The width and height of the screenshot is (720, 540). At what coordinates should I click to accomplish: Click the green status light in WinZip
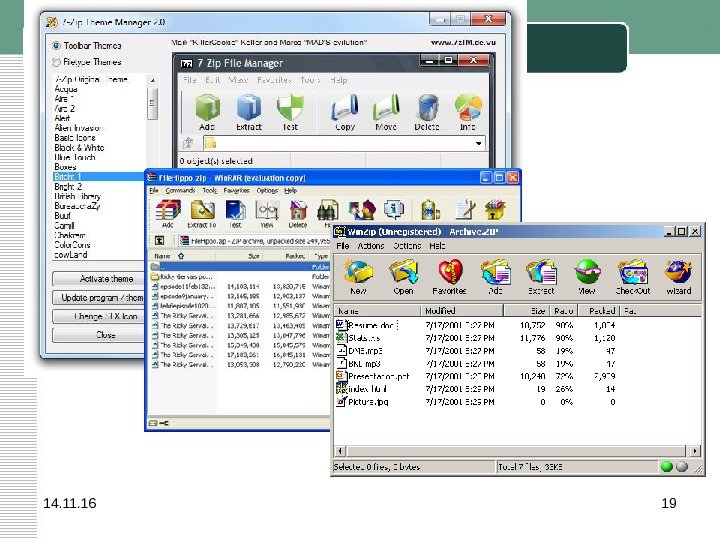point(666,467)
